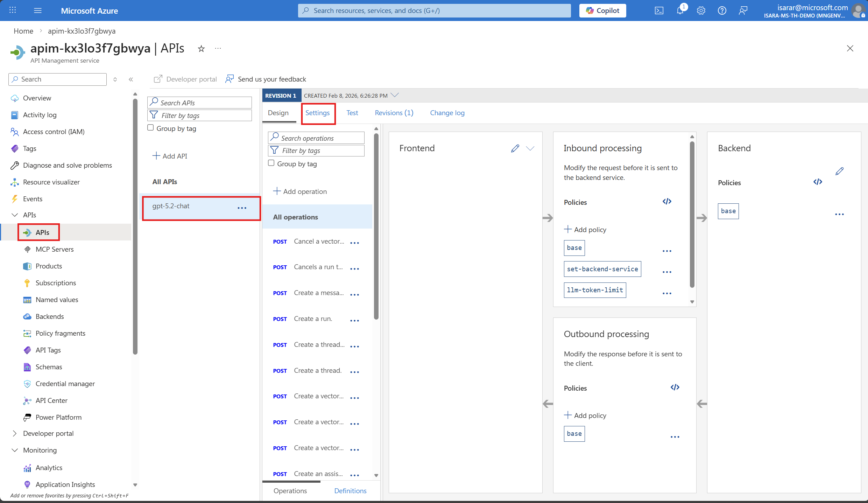Open the Developer portal link in toolbar

coord(185,79)
